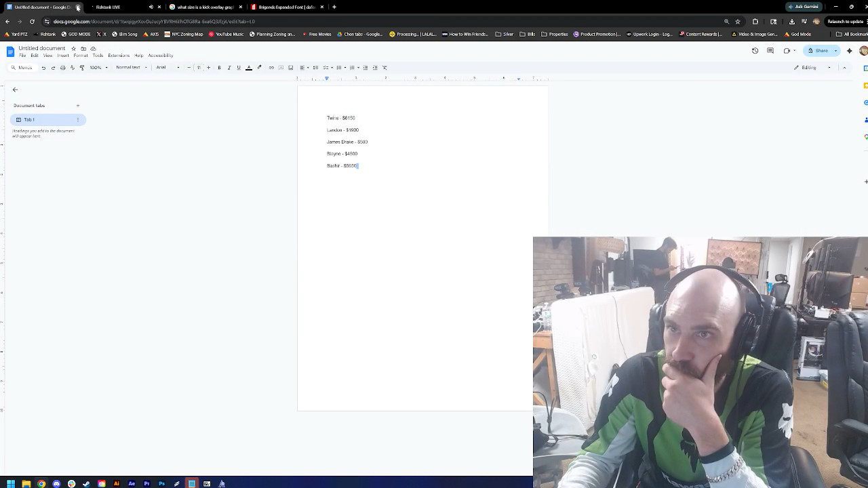The height and width of the screenshot is (488, 868).
Task: Toggle italic formatting
Action: coord(229,68)
